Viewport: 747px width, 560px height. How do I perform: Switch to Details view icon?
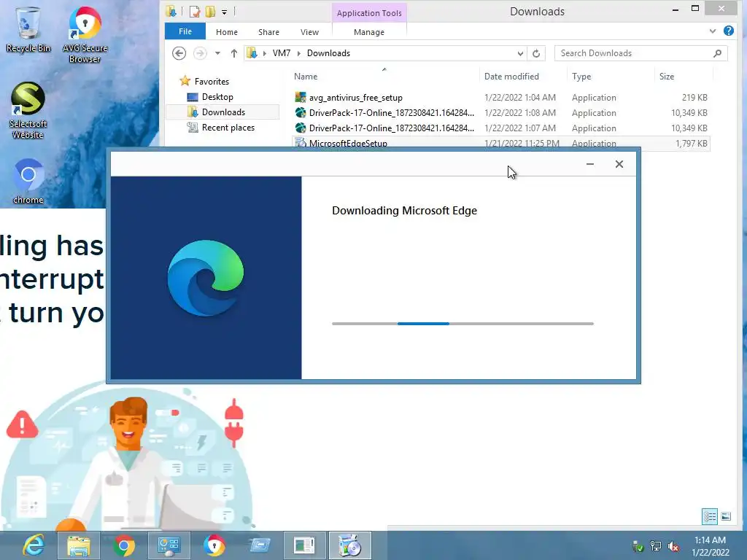[x=710, y=516]
